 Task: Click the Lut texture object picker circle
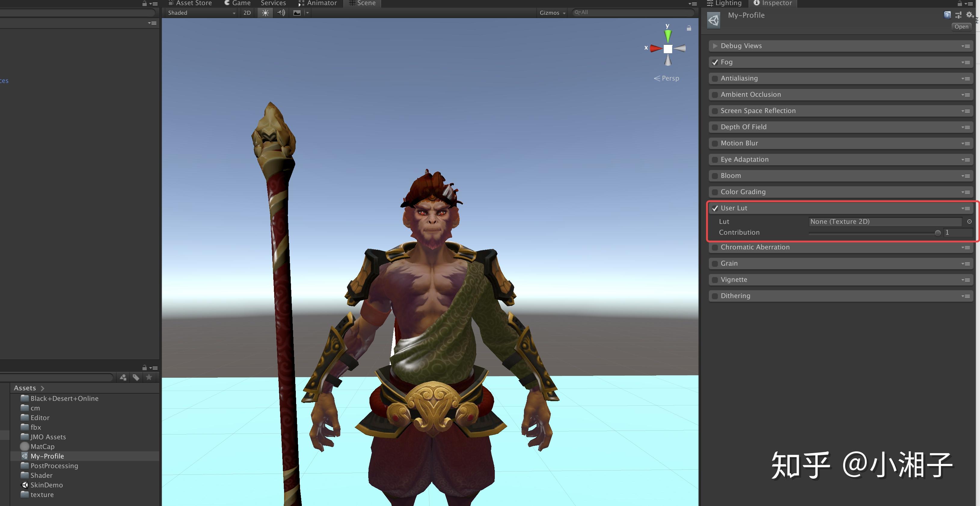969,222
